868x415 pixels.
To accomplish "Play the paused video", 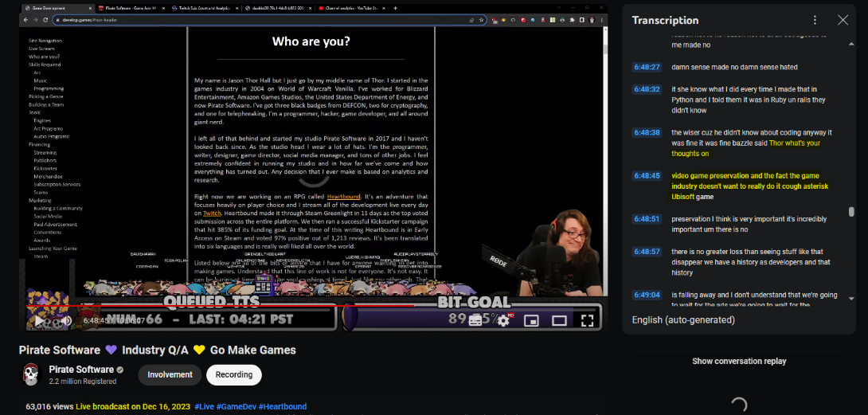I will [x=39, y=320].
